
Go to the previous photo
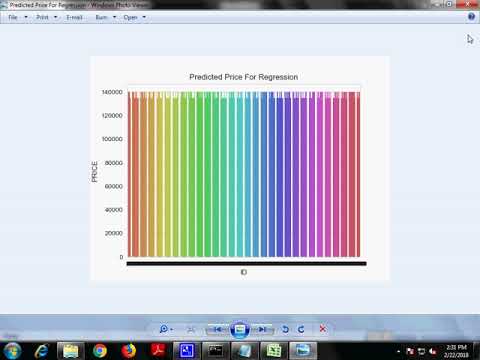tap(217, 329)
